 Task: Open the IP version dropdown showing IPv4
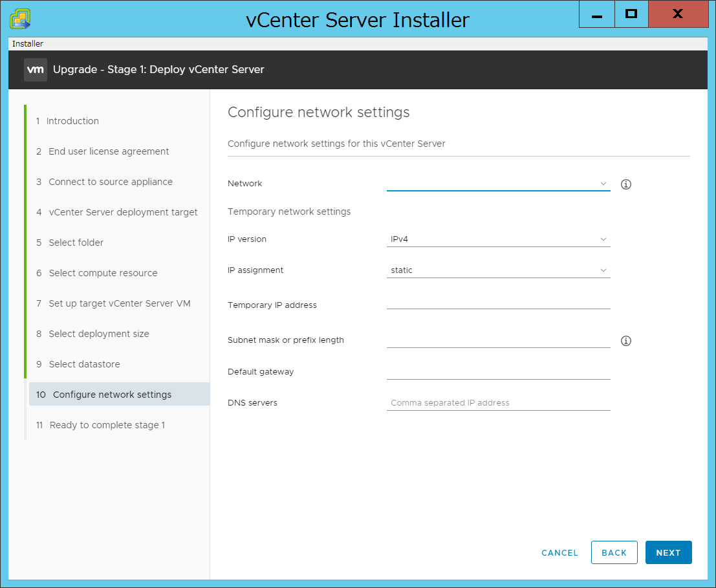point(498,239)
